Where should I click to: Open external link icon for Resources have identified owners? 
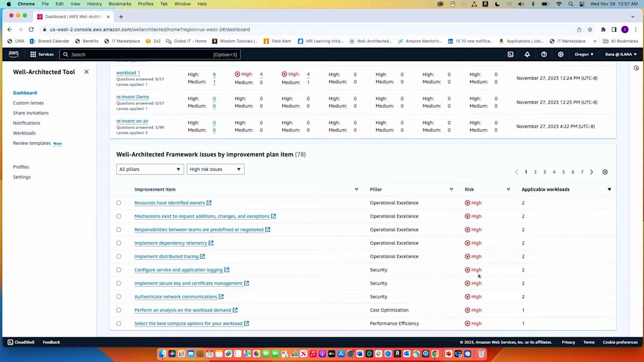[209, 203]
